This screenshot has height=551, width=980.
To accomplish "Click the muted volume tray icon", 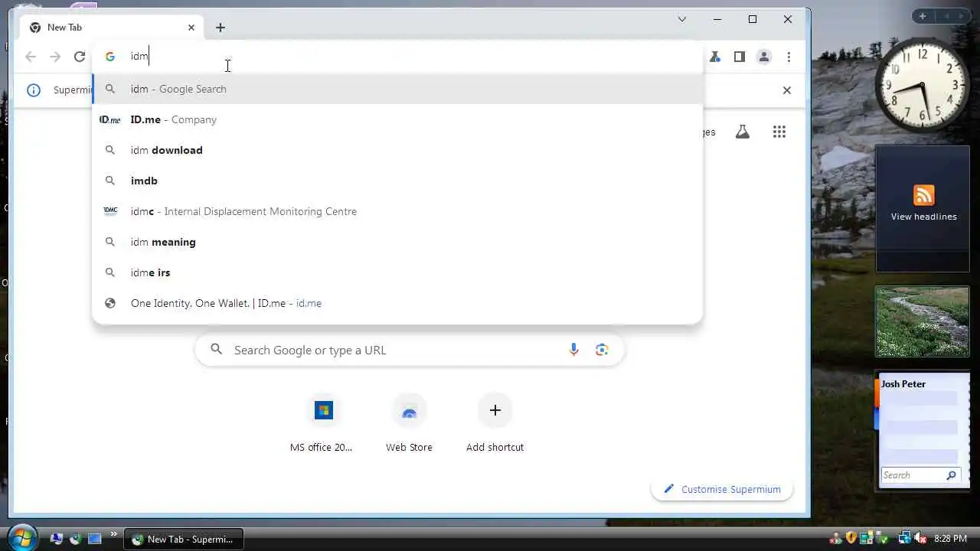I will coord(920,539).
